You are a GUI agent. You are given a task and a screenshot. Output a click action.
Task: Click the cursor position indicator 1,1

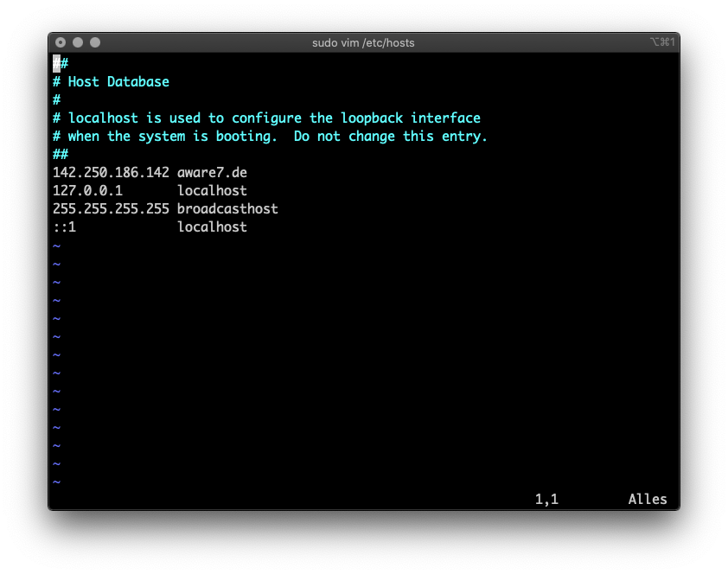(x=546, y=499)
